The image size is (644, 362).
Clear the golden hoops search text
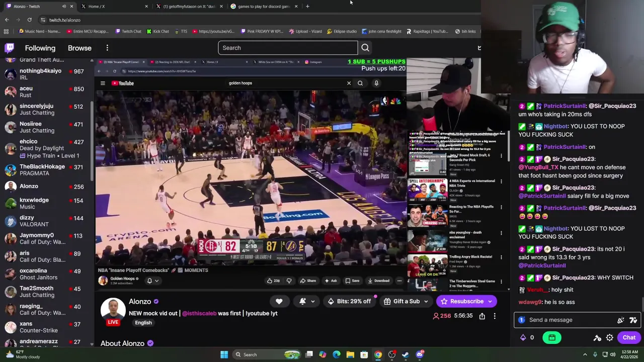349,83
